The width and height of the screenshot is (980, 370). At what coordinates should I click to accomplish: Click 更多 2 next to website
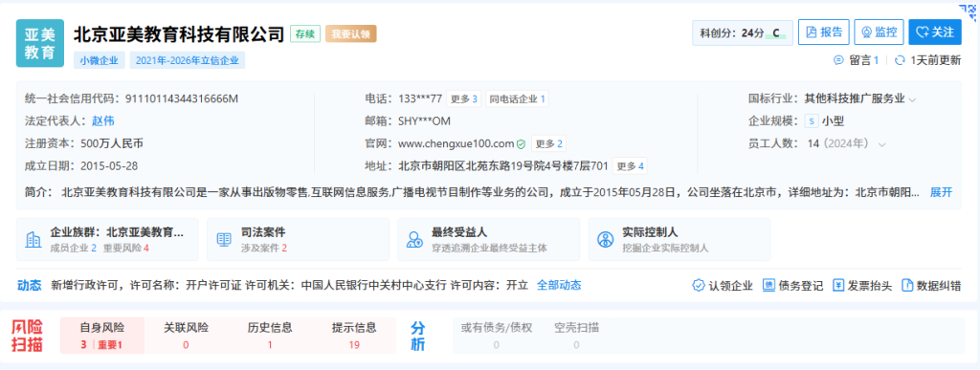548,143
